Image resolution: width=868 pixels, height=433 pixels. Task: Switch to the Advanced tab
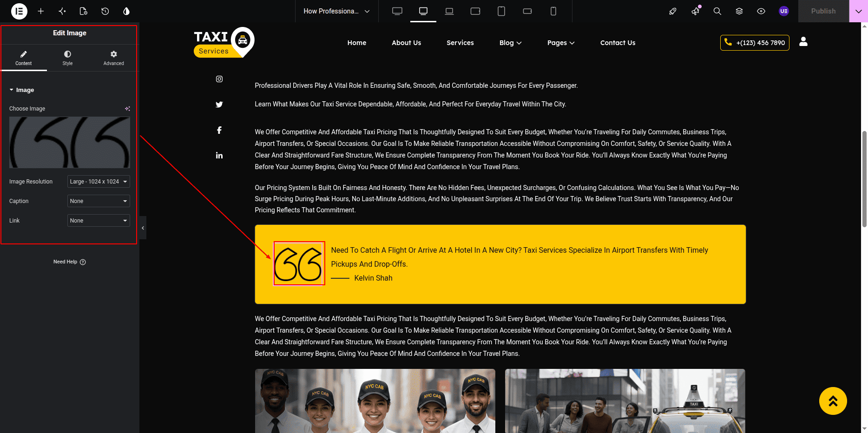pos(114,58)
